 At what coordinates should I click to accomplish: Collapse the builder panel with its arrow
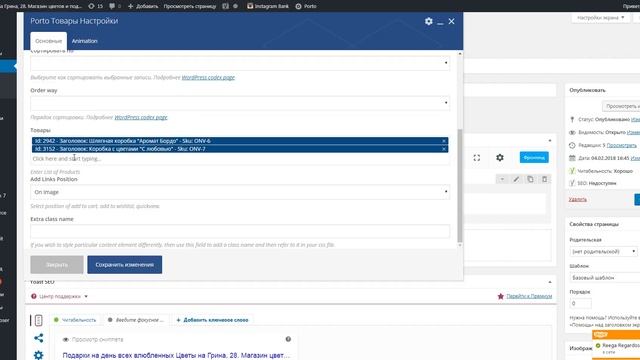pyautogui.click(x=550, y=140)
